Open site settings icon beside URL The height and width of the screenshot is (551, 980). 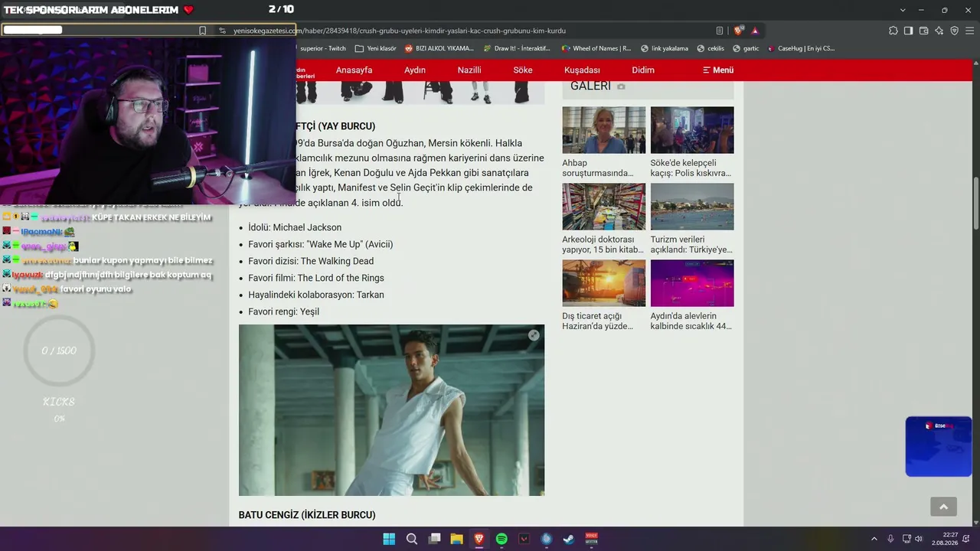tap(222, 31)
